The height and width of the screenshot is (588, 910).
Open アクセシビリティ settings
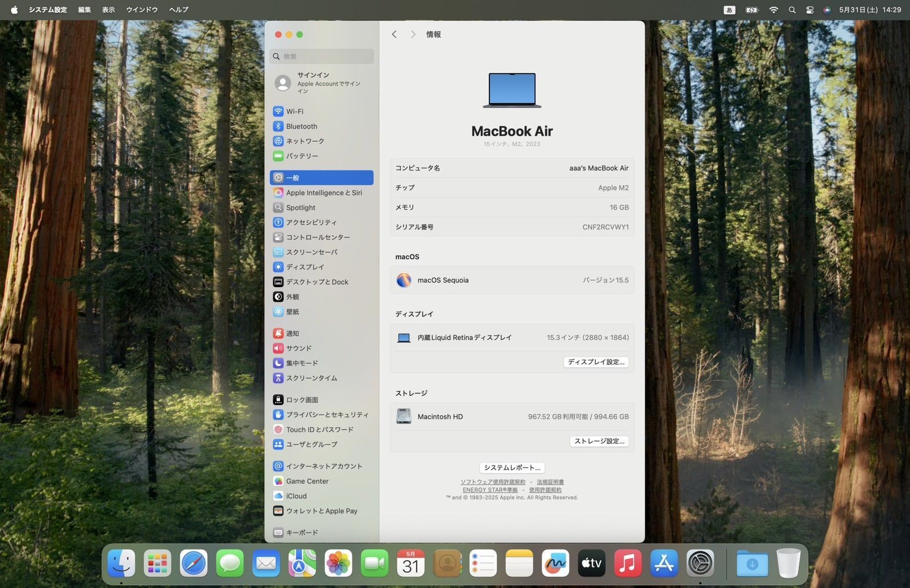(321, 223)
